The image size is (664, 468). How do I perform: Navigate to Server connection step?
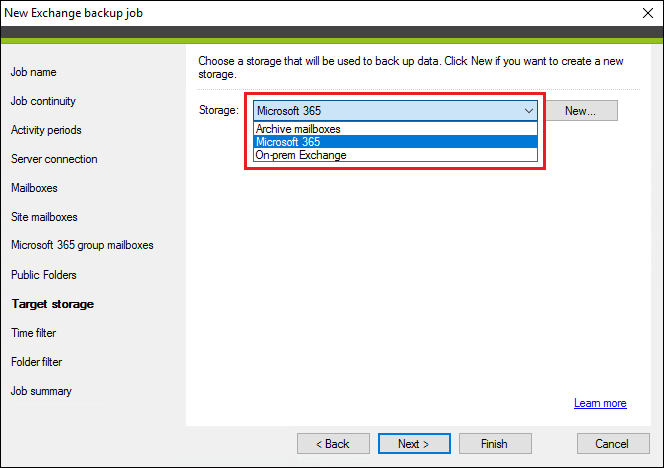click(x=54, y=159)
